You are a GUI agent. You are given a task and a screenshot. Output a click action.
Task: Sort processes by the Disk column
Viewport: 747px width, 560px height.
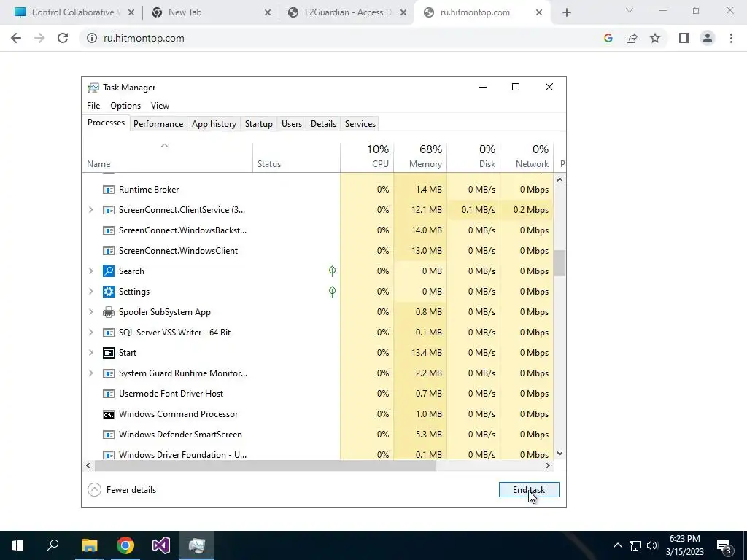(x=473, y=157)
